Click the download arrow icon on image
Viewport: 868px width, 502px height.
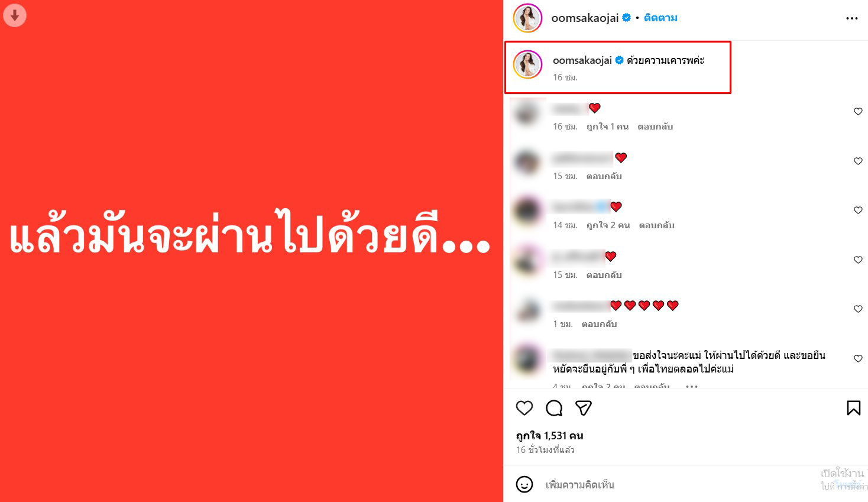click(15, 15)
